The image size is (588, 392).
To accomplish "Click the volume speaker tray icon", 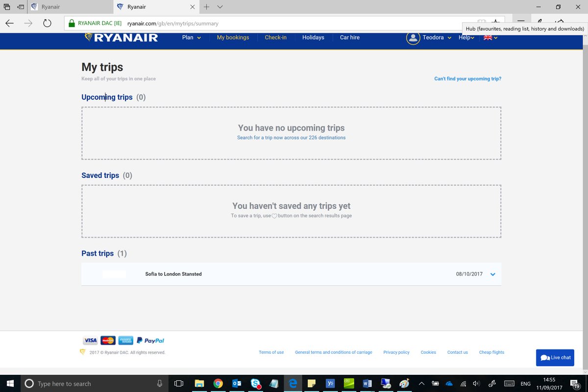I will [x=477, y=384].
